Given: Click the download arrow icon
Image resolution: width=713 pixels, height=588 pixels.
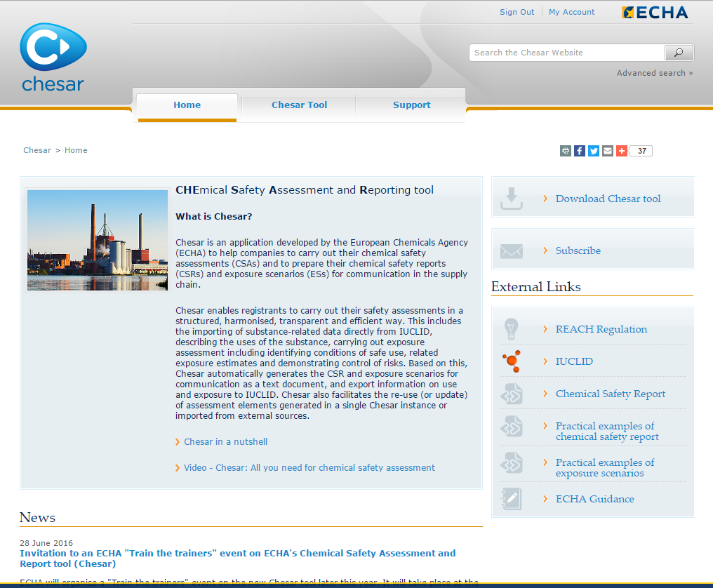Looking at the screenshot, I should [x=512, y=199].
